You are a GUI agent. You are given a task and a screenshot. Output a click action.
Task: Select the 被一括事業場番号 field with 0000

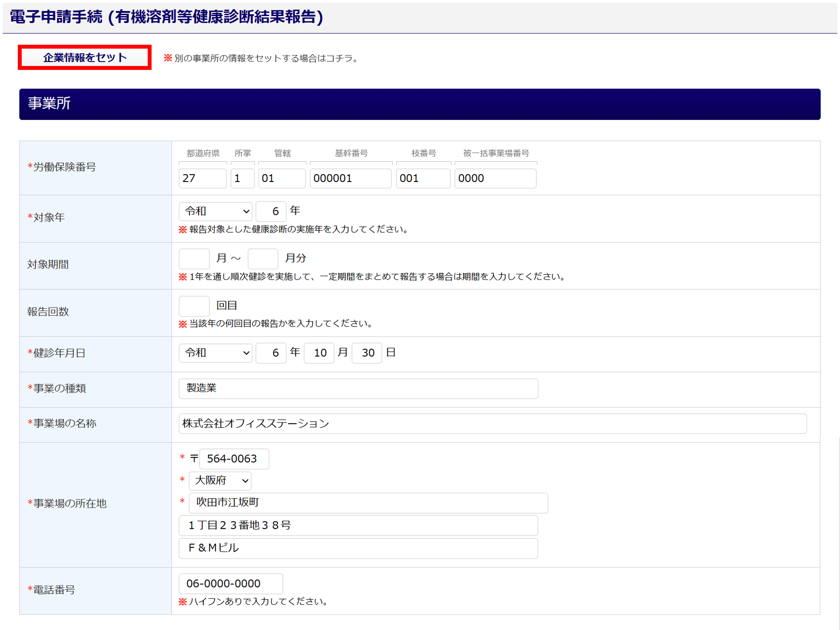495,178
